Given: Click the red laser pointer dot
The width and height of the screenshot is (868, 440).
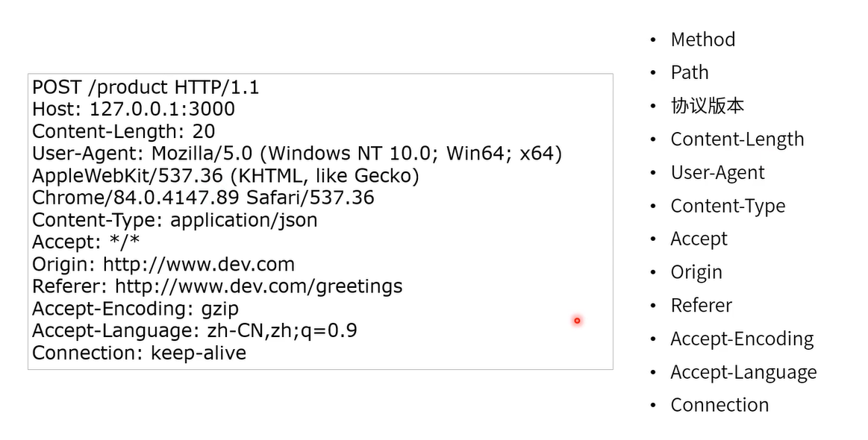Looking at the screenshot, I should [577, 321].
